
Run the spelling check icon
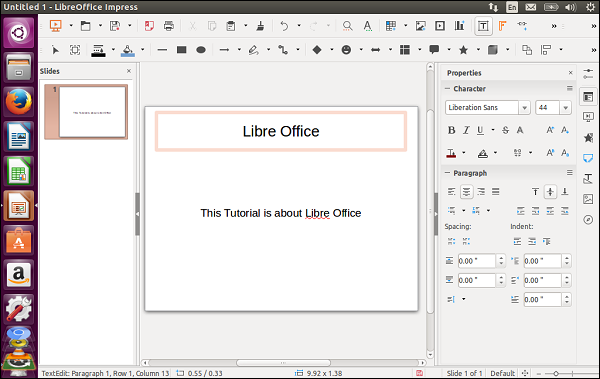368,26
